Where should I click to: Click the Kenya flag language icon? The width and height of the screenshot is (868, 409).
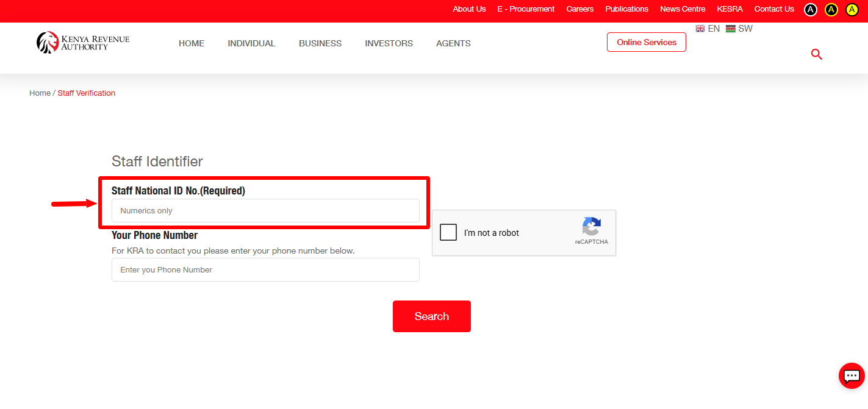[x=731, y=29]
